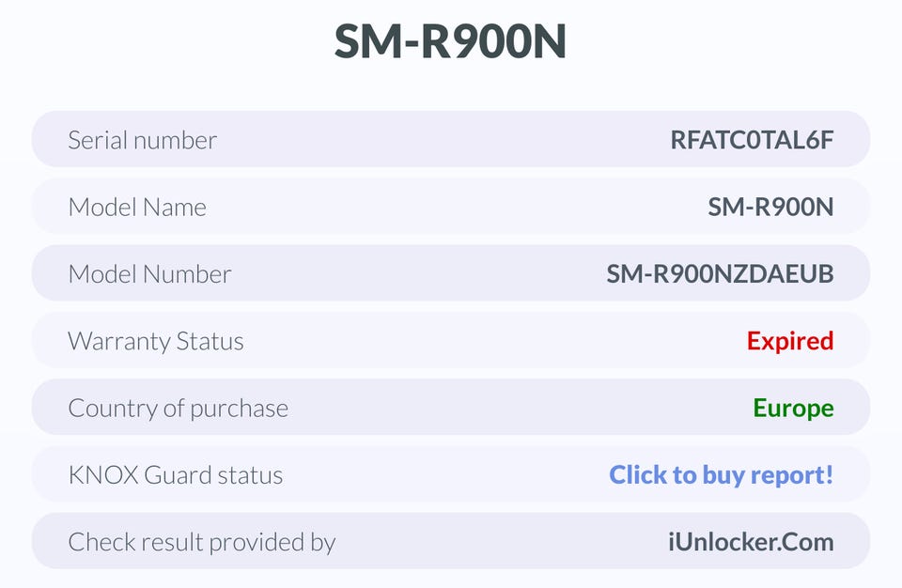The width and height of the screenshot is (902, 588).
Task: Click the "Serial number" label
Action: click(142, 140)
